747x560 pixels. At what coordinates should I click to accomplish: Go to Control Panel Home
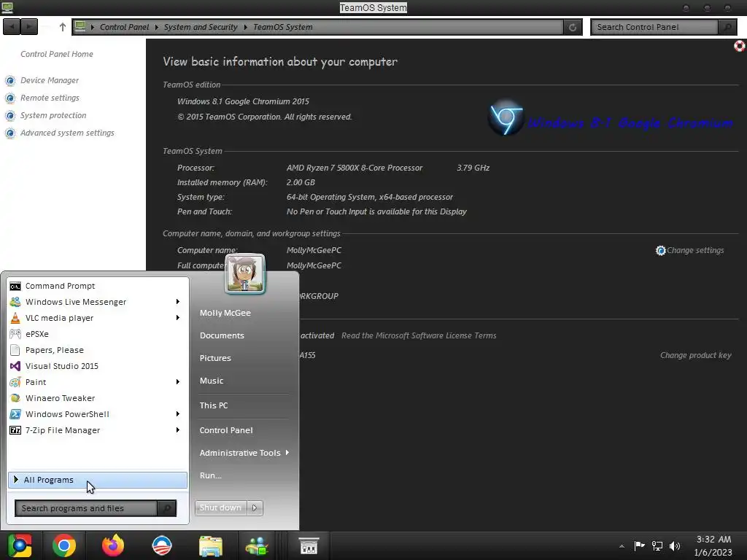coord(57,54)
